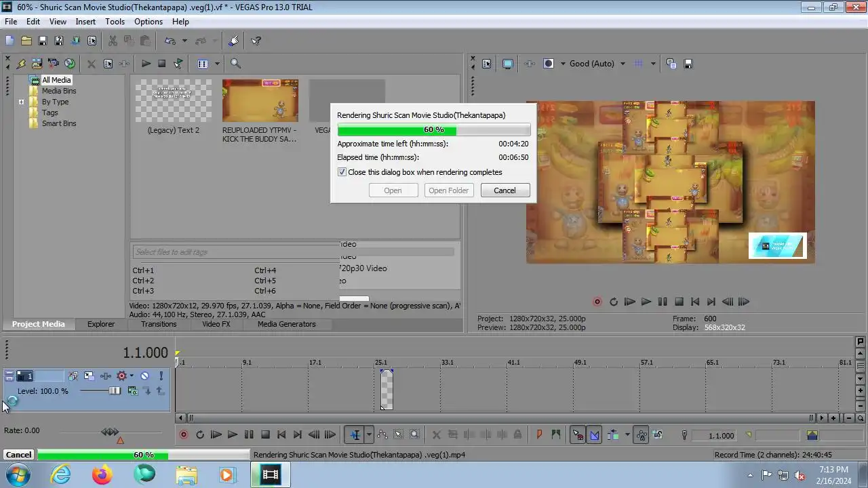The image size is (868, 488).
Task: Click the New project icon
Action: tap(9, 41)
